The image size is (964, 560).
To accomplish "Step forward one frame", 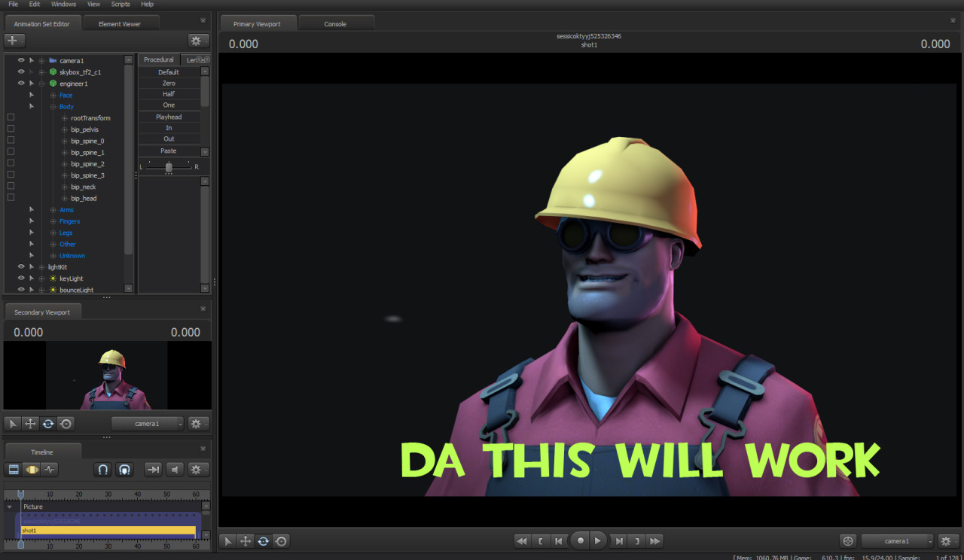I will [x=618, y=540].
